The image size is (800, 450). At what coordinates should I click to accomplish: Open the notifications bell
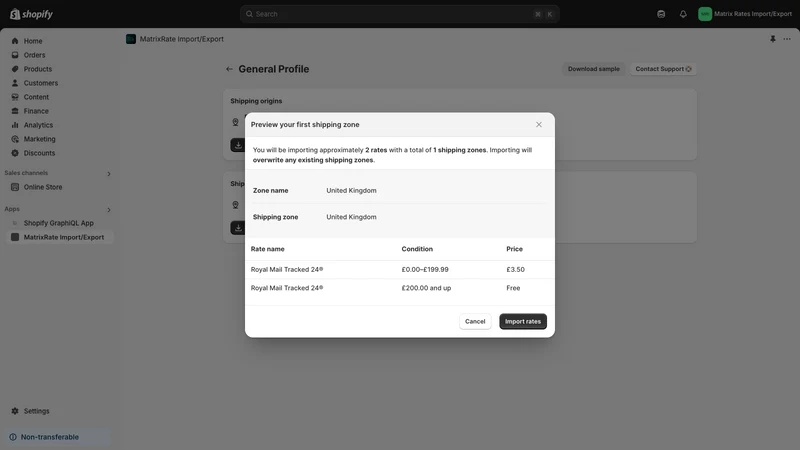point(683,14)
